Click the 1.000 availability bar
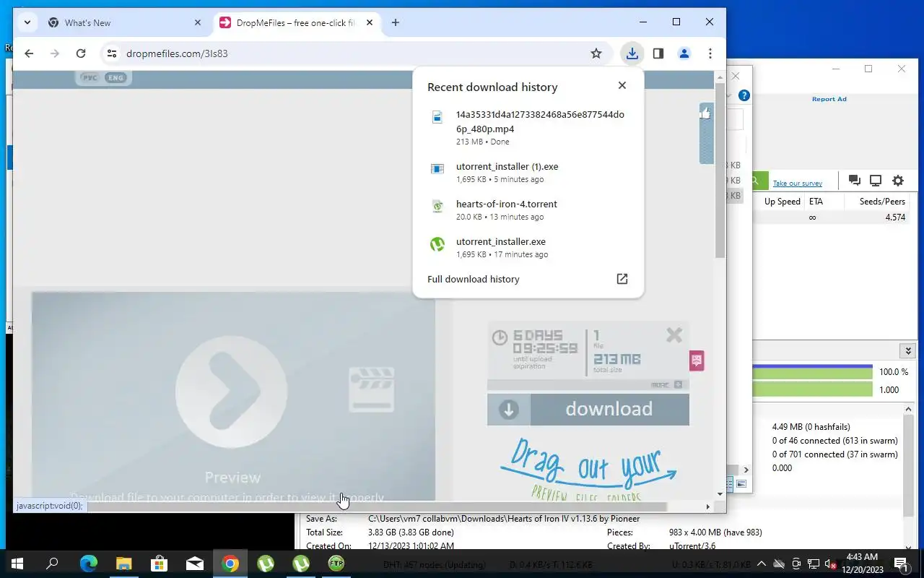Viewport: 924px width, 578px height. pyautogui.click(x=813, y=389)
